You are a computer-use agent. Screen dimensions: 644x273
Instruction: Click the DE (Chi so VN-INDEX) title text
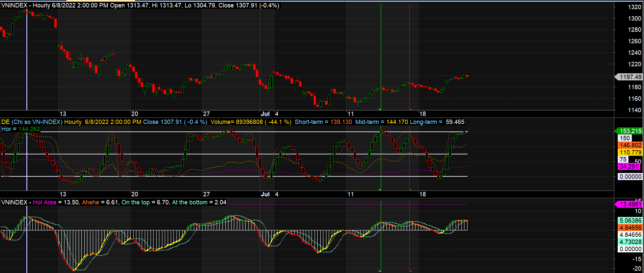click(32, 122)
